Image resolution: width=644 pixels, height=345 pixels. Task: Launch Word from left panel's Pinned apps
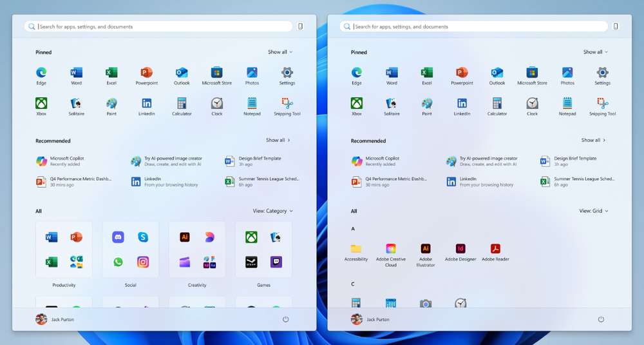tap(77, 76)
